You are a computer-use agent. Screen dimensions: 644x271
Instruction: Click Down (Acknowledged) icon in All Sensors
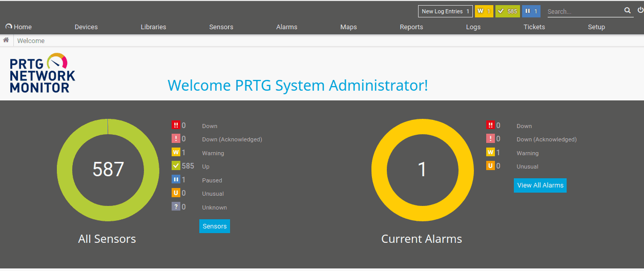coord(176,139)
